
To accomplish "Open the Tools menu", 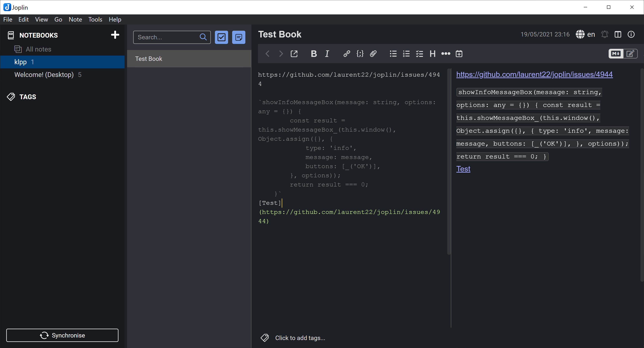I will pos(95,19).
